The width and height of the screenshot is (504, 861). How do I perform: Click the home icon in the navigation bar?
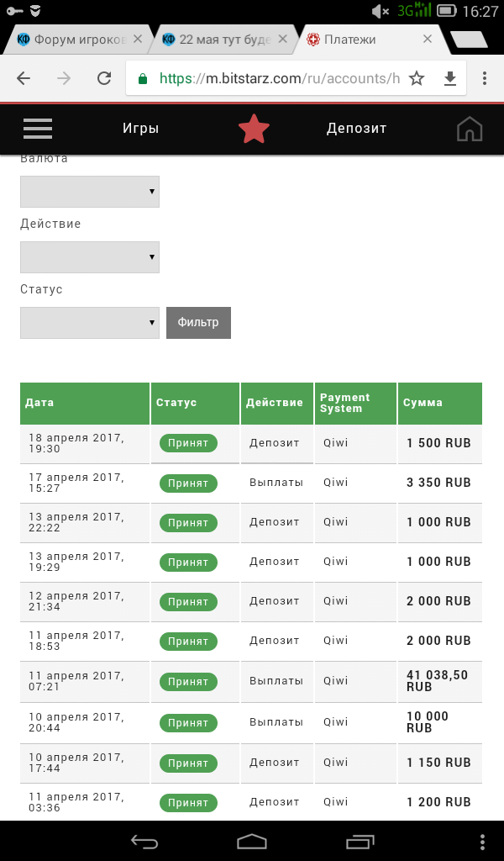click(469, 129)
